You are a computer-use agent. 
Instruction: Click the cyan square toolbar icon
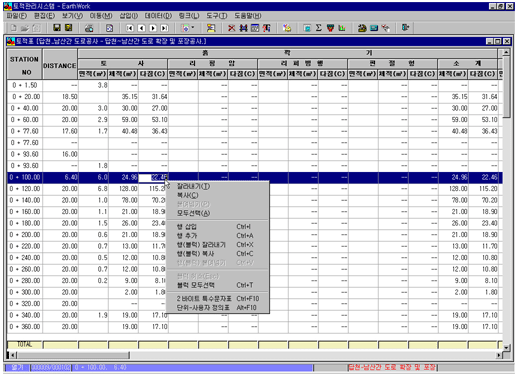coord(307,28)
